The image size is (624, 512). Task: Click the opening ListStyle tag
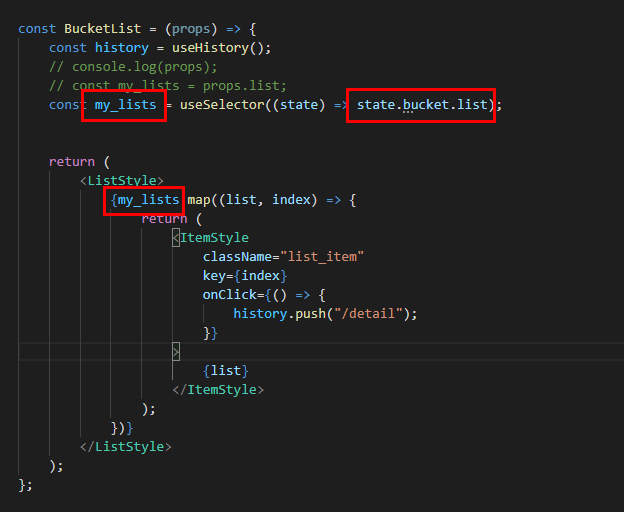(x=122, y=181)
